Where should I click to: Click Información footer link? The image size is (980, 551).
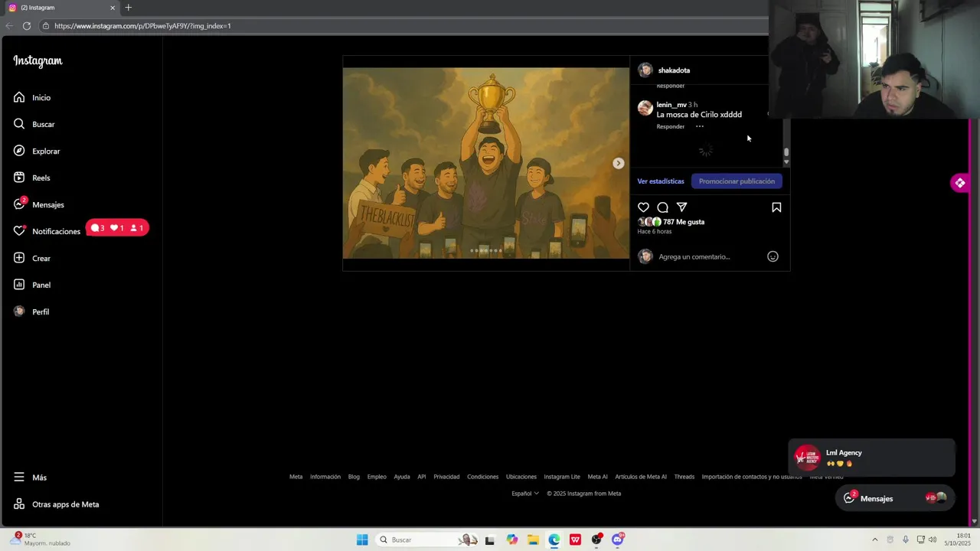point(325,477)
